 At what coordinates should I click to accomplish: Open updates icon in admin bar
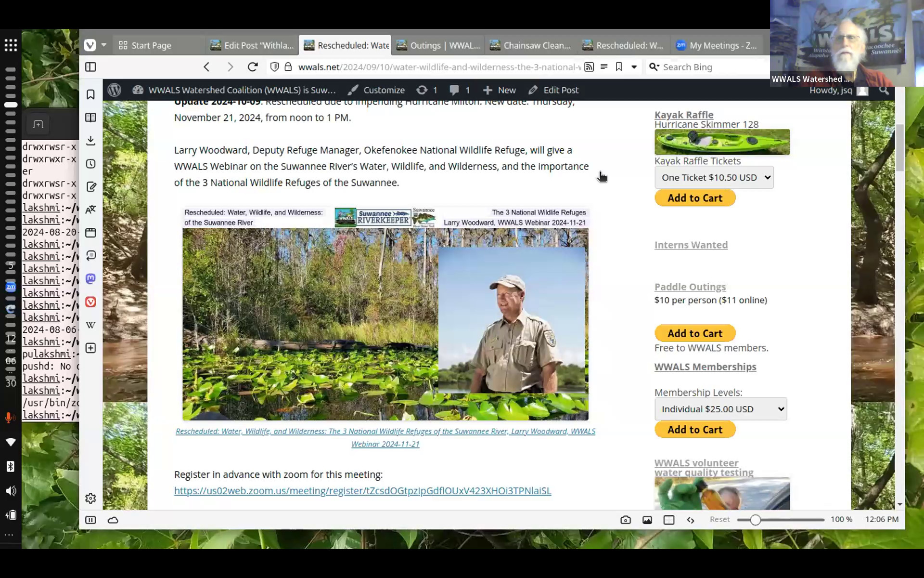pyautogui.click(x=427, y=90)
